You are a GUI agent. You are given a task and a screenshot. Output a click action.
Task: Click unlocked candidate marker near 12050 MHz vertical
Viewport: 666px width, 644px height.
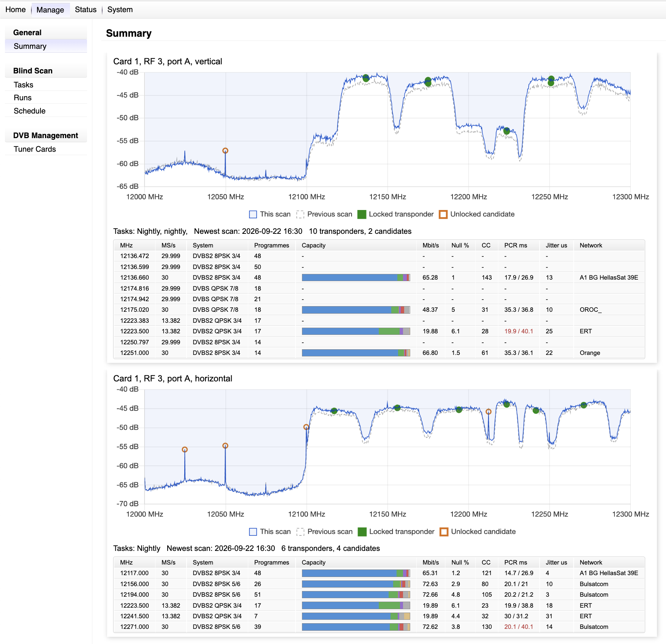225,151
